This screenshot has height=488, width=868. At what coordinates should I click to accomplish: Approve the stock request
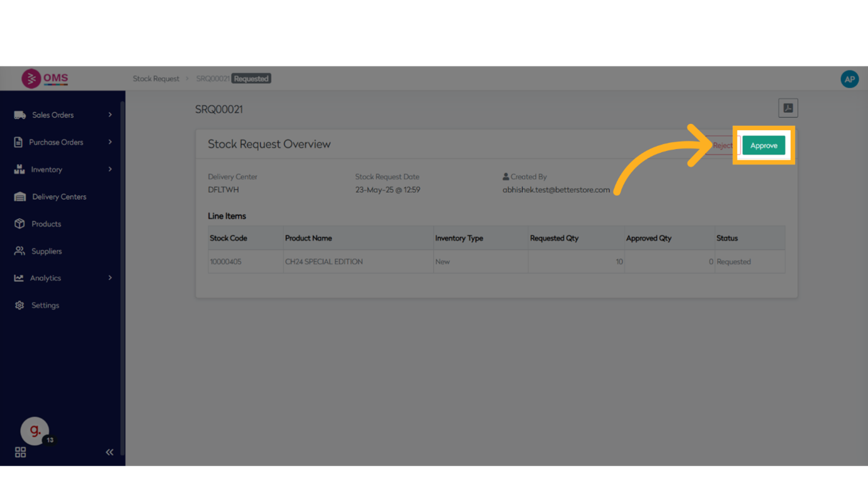coord(764,145)
